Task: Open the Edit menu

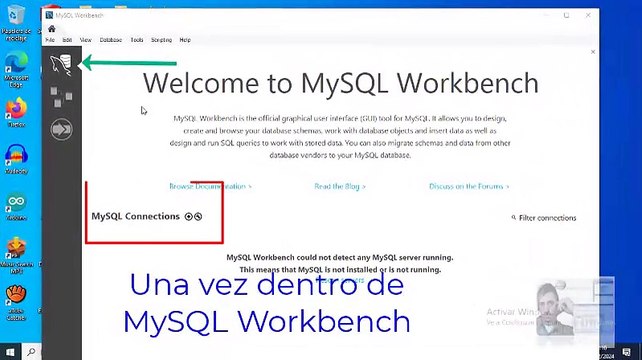Action: (67, 40)
